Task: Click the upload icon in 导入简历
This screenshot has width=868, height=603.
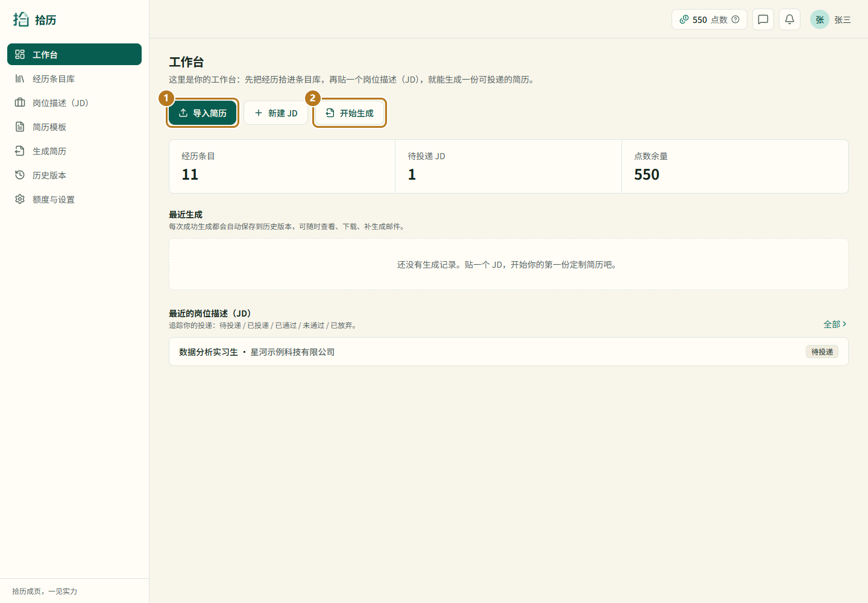Action: pos(183,113)
